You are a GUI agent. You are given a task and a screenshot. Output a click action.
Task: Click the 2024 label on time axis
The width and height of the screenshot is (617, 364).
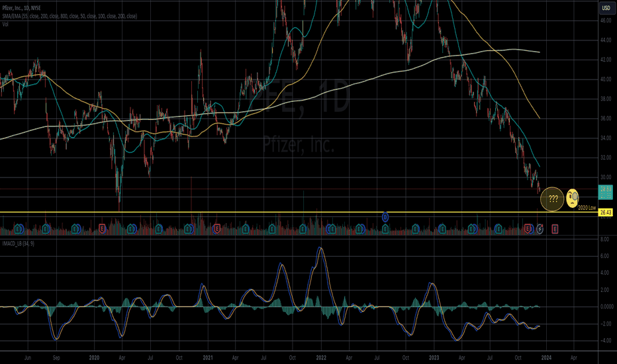[x=546, y=357]
